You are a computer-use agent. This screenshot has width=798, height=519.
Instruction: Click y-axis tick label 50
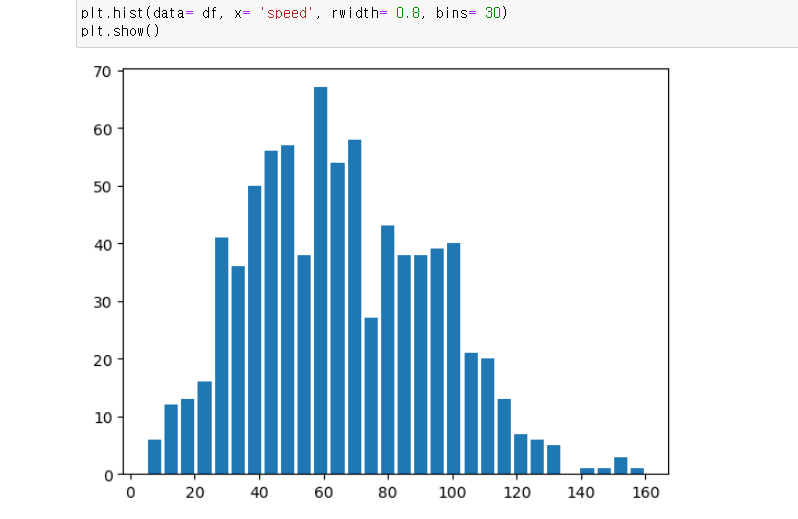[x=102, y=187]
